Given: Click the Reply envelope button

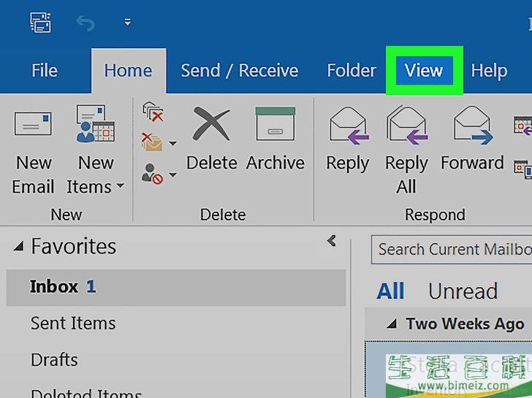Looking at the screenshot, I should click(x=347, y=139).
